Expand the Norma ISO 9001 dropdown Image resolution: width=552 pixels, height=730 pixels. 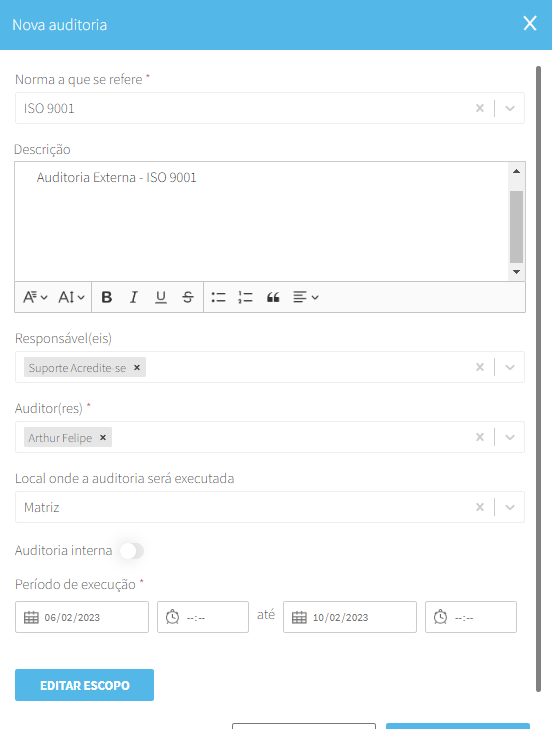510,108
